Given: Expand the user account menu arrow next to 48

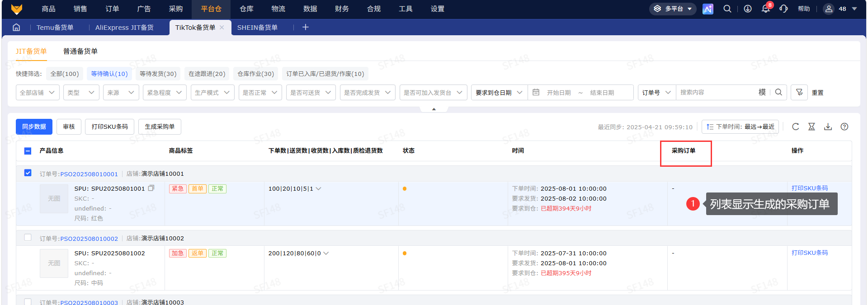Looking at the screenshot, I should click(854, 9).
